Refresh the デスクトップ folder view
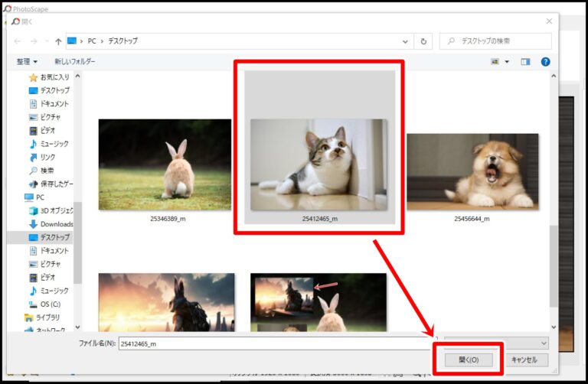588x384 pixels. [423, 41]
